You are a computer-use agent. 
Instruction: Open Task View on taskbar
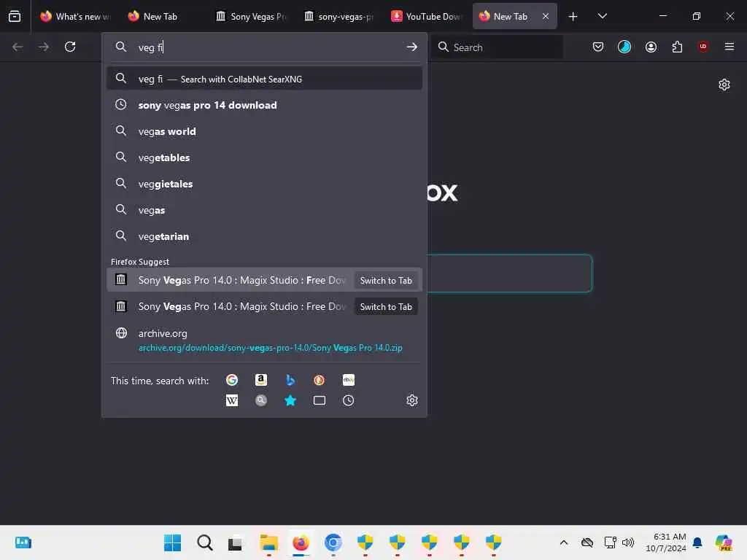coord(236,543)
